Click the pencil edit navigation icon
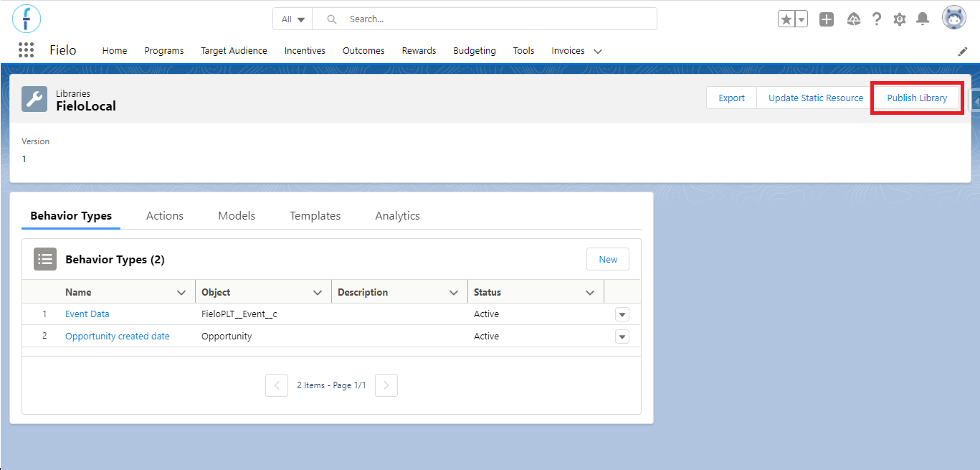The image size is (980, 470). coord(963,52)
